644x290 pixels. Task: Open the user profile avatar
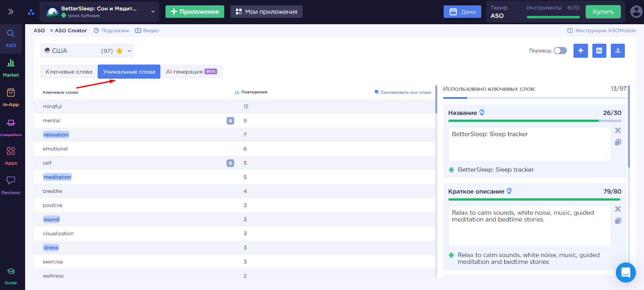coord(636,12)
